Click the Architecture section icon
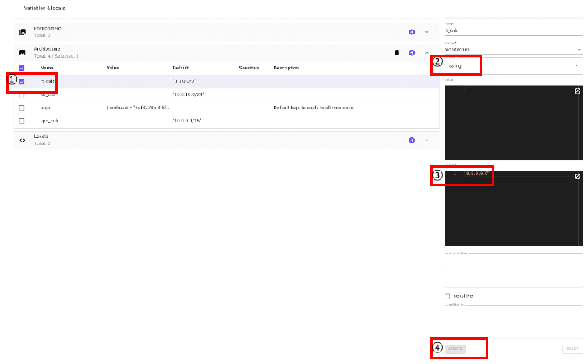588x364 pixels. pos(23,52)
